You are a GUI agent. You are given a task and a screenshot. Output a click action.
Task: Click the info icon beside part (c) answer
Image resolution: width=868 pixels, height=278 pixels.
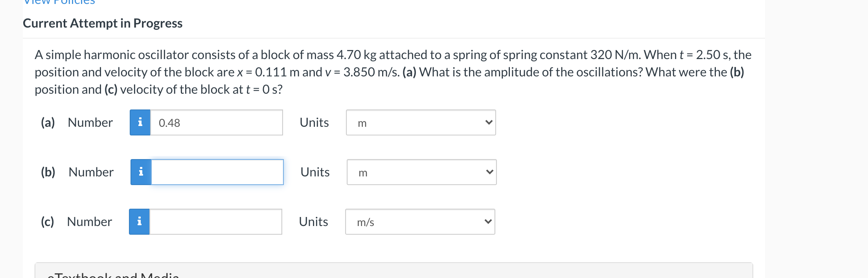[139, 221]
